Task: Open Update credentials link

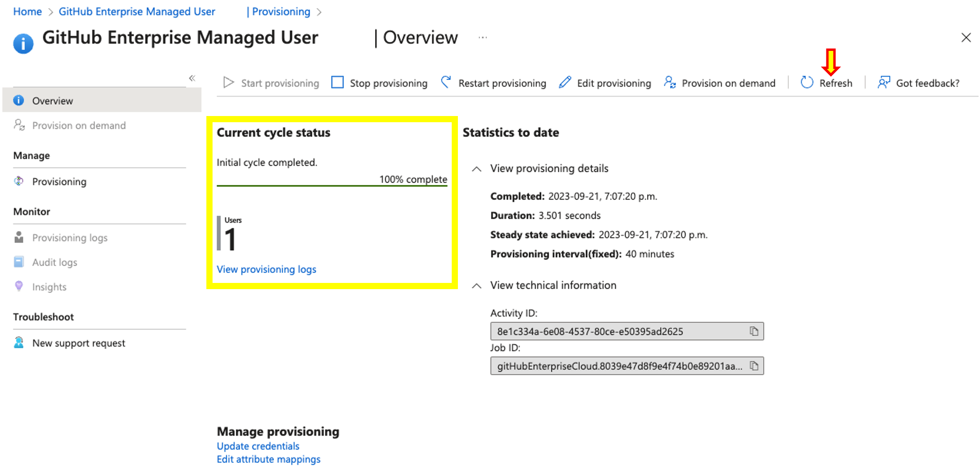Action: click(x=258, y=446)
